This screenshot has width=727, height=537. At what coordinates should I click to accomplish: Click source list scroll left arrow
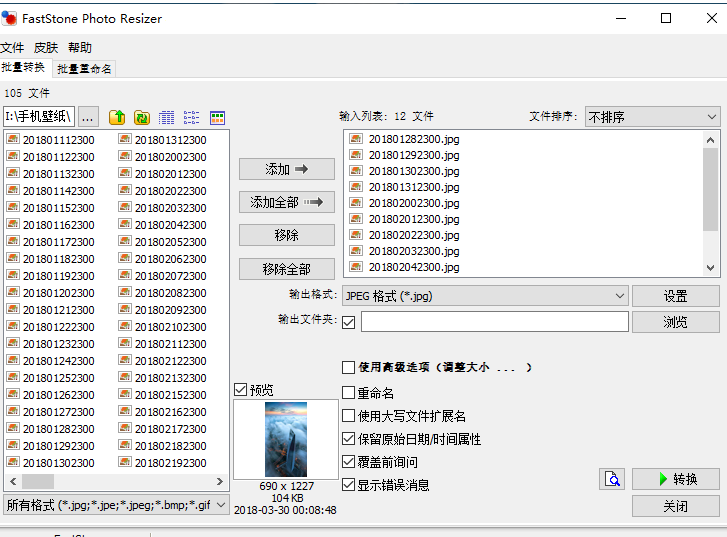click(13, 481)
